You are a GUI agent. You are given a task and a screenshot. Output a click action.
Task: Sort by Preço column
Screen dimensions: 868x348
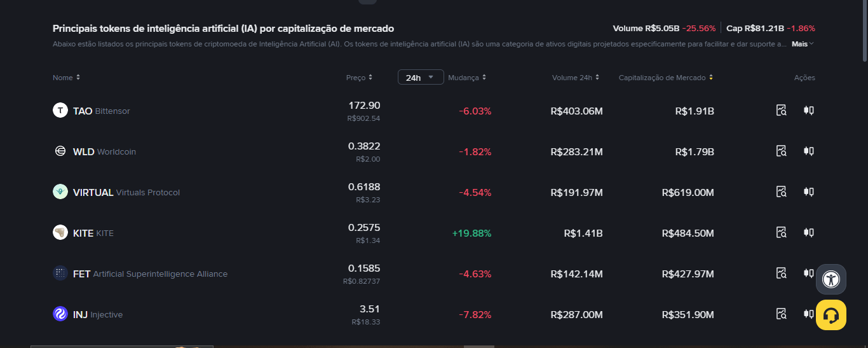pos(359,78)
